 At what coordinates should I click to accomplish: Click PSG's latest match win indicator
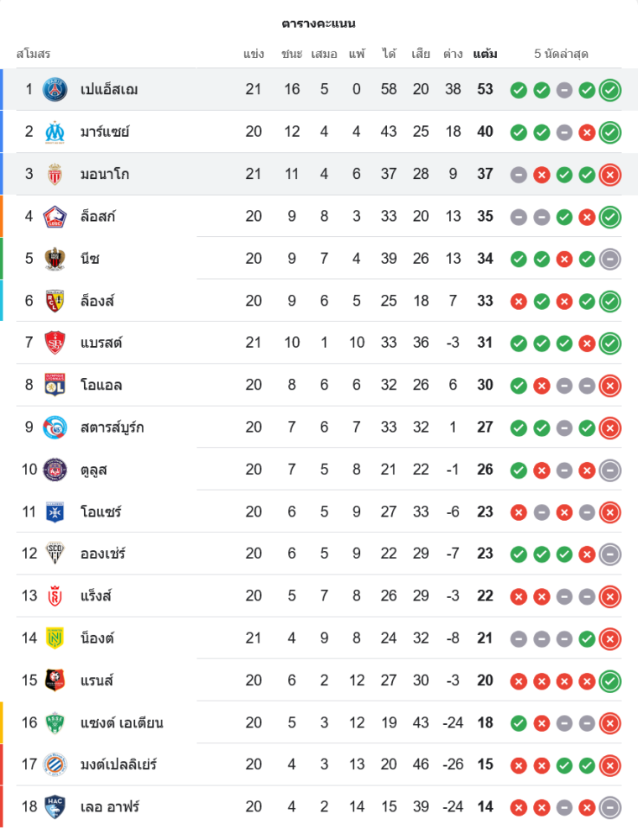[x=610, y=90]
